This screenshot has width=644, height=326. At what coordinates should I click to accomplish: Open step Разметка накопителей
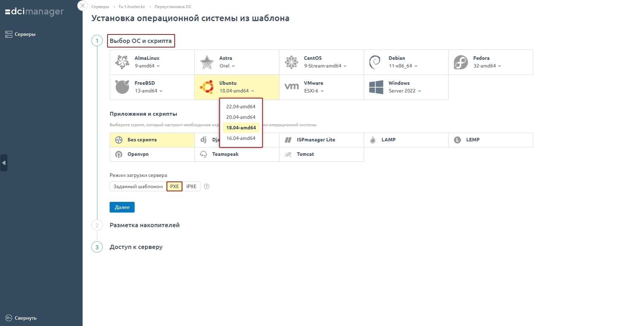pyautogui.click(x=145, y=225)
